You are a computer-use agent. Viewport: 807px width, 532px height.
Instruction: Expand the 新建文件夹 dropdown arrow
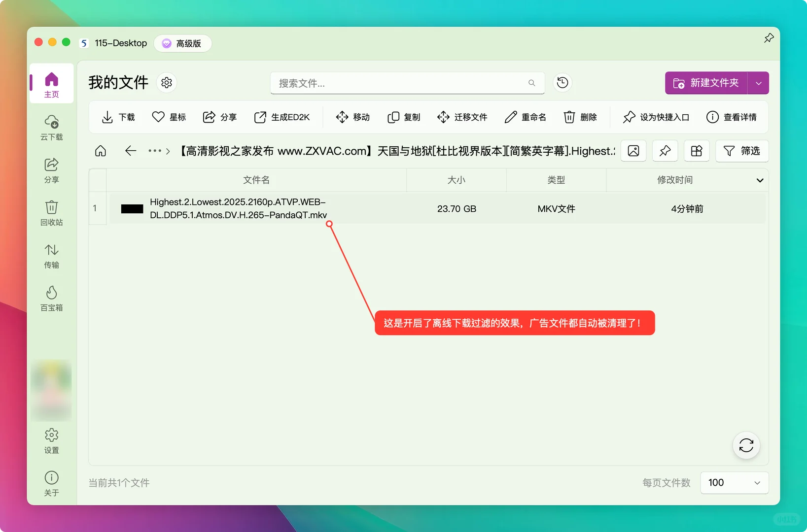pyautogui.click(x=758, y=83)
